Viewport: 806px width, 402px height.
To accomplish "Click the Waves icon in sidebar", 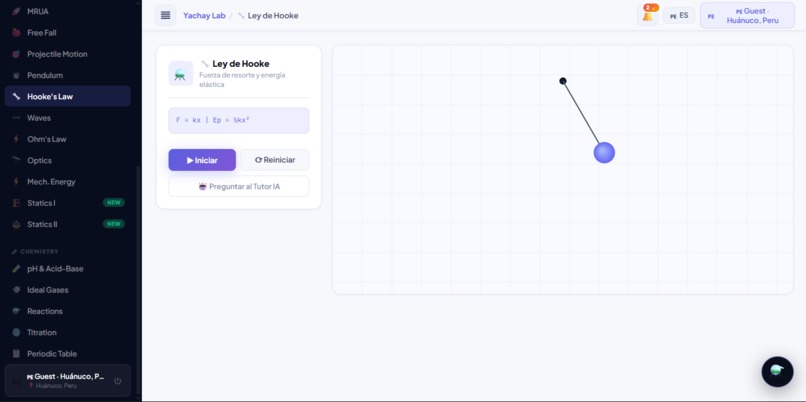I will pos(16,118).
